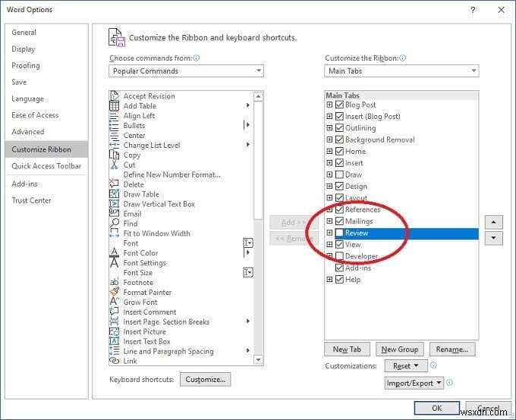Viewport: 516px width, 420px height.
Task: Click the info icon beside Reset
Action: [x=434, y=365]
